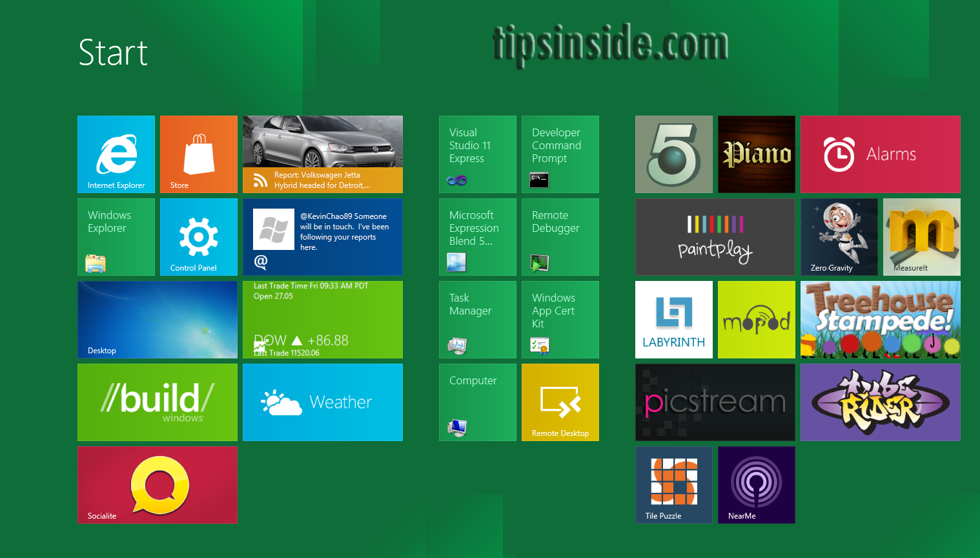Open the Alarms tile

[881, 154]
